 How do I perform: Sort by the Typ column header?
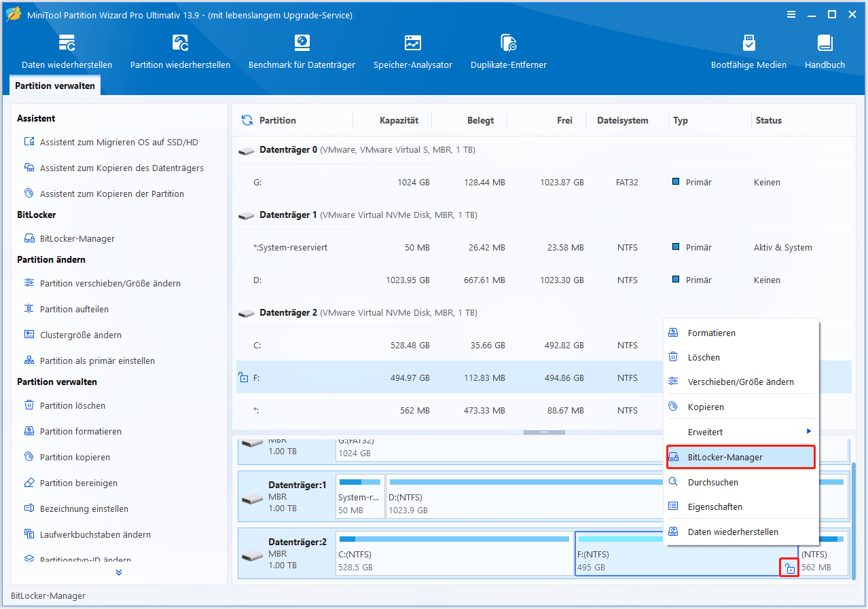tap(681, 120)
